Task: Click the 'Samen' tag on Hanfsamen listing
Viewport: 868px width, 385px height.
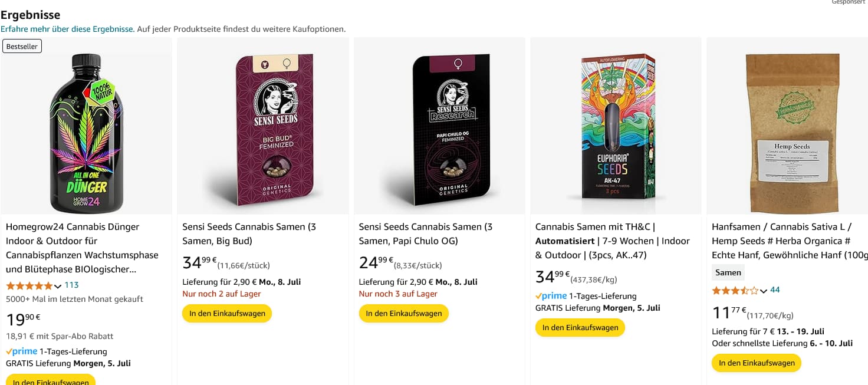Action: pyautogui.click(x=728, y=272)
